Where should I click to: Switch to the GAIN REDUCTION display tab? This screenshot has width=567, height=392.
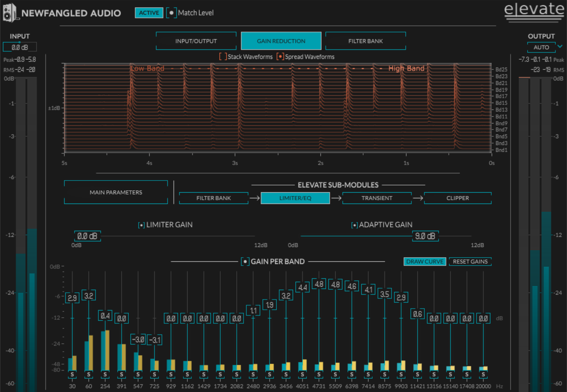coord(281,41)
